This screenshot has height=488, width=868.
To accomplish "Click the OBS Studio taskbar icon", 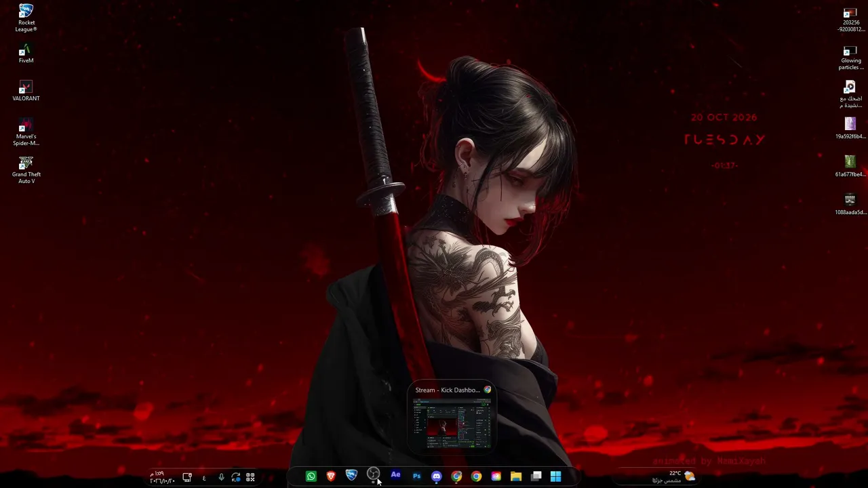I will pos(373,474).
